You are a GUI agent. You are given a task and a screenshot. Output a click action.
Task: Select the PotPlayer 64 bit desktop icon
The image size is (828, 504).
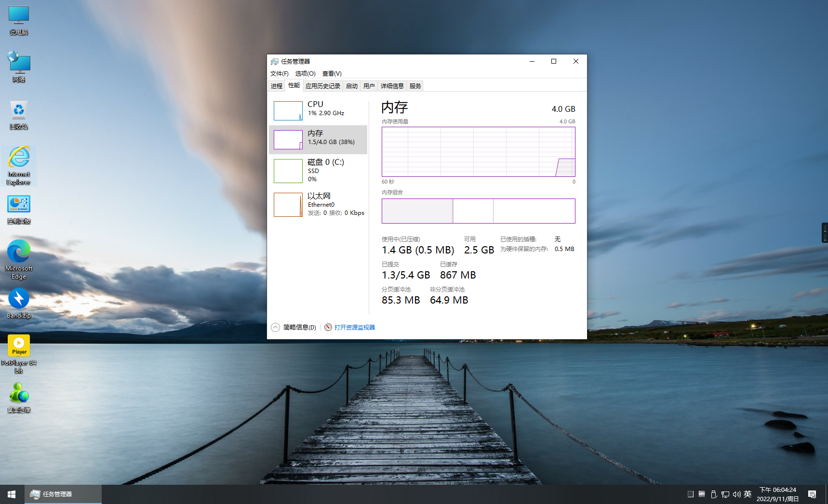point(19,353)
